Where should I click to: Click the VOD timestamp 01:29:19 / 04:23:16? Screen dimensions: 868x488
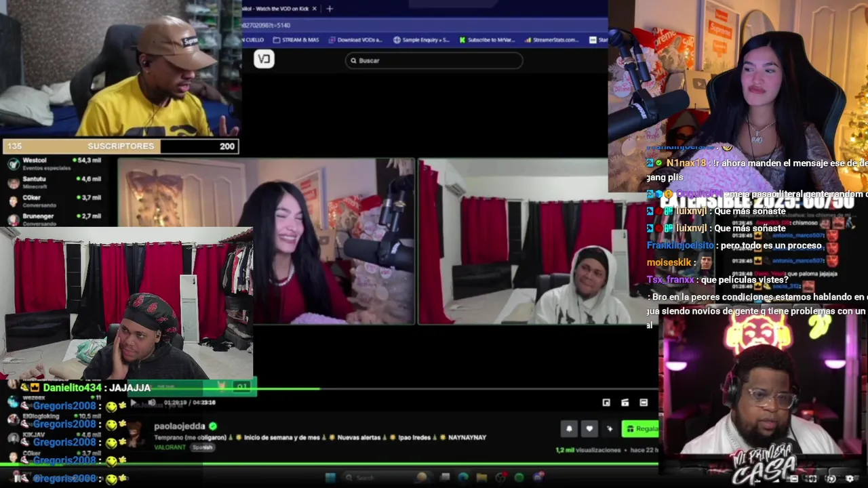[189, 403]
